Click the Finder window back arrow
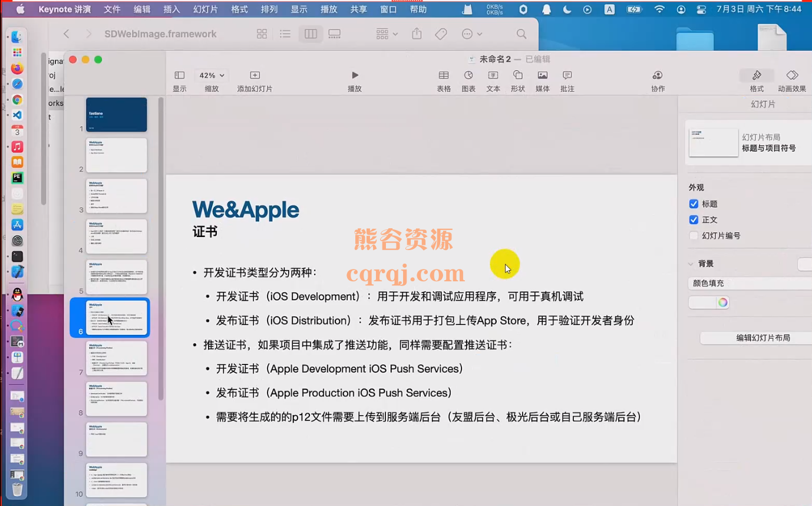 coord(67,34)
